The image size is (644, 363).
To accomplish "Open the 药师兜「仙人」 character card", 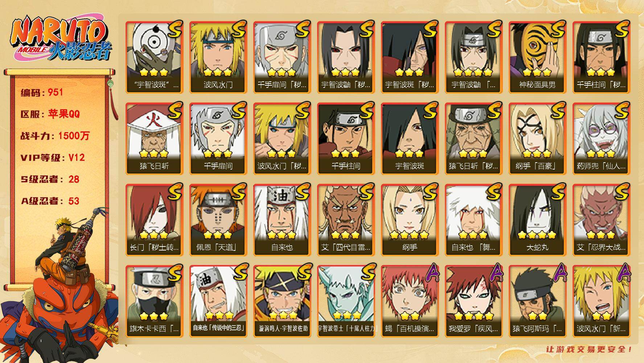I will click(x=601, y=139).
